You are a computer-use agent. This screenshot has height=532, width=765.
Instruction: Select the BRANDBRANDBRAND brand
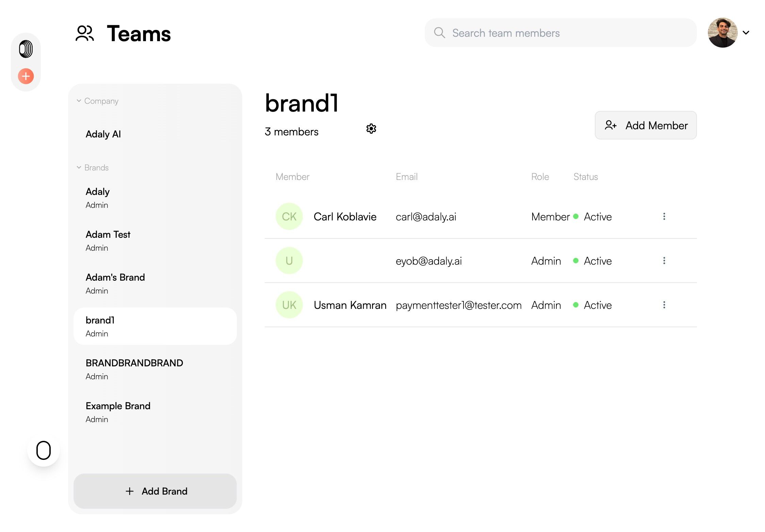134,369
